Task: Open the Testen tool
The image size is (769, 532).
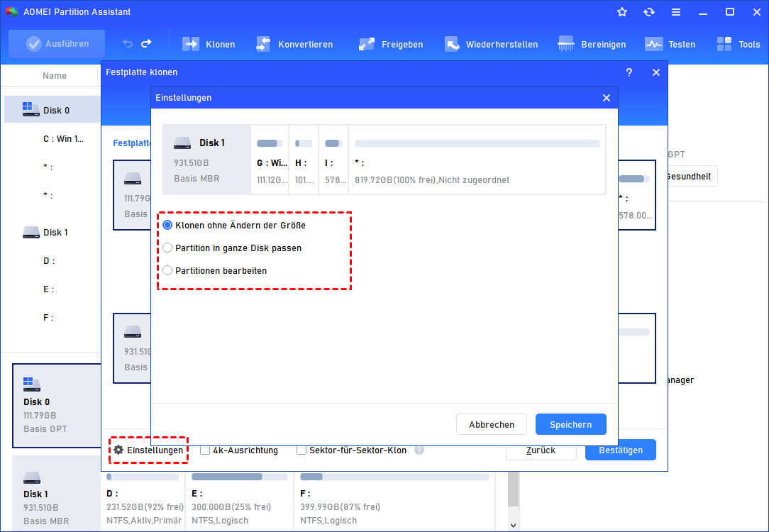Action: coord(653,44)
